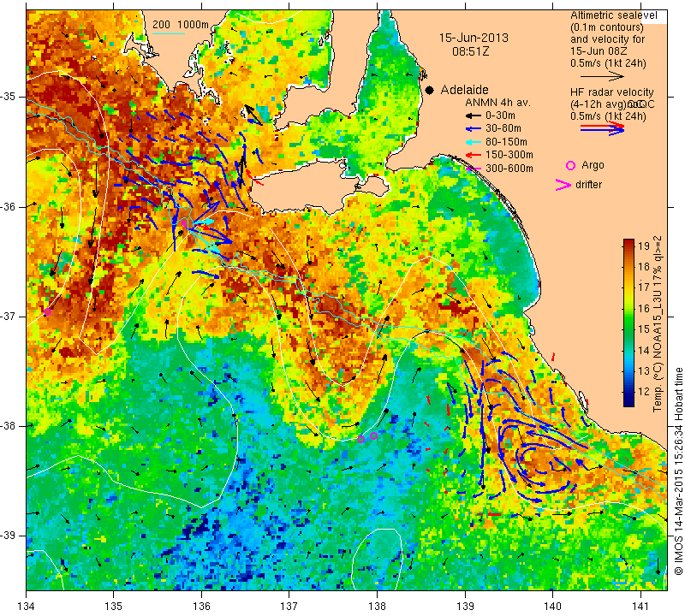Image resolution: width=685 pixels, height=616 pixels.
Task: Click the latitude axis label '-39'
Action: pyautogui.click(x=9, y=536)
